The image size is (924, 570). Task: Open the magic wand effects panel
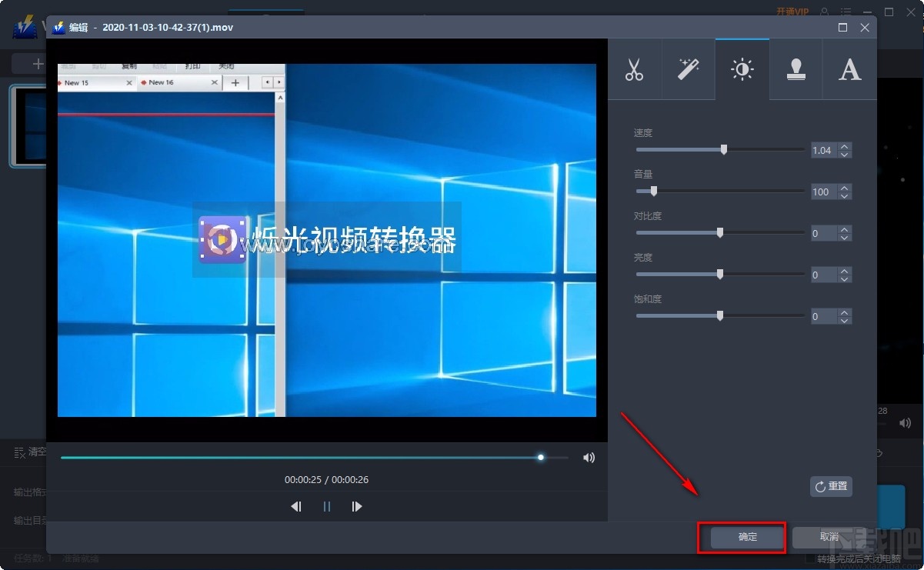[688, 69]
